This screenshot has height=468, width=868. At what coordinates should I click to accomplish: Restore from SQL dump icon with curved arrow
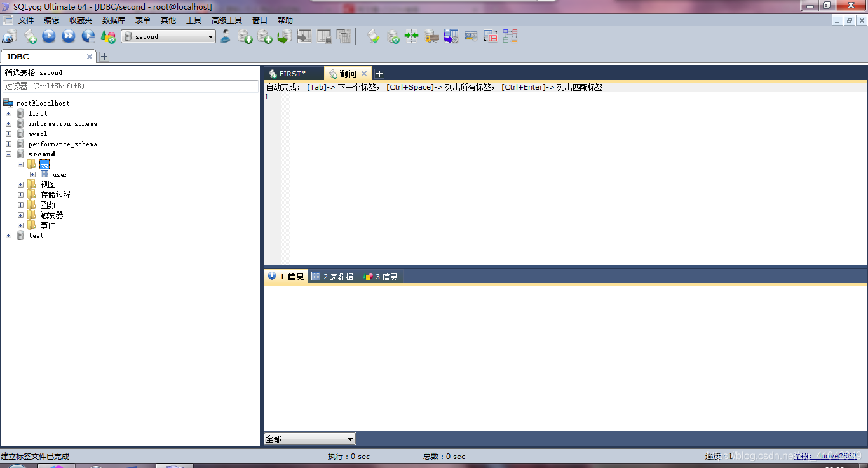point(285,36)
